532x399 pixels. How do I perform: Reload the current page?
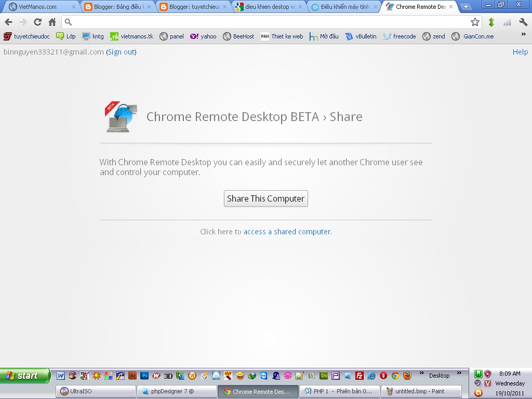(37, 22)
